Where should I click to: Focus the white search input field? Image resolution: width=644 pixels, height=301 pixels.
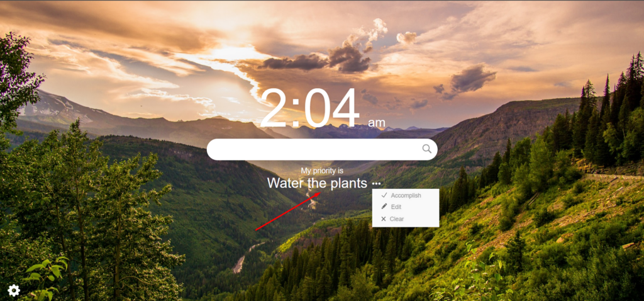[322, 149]
